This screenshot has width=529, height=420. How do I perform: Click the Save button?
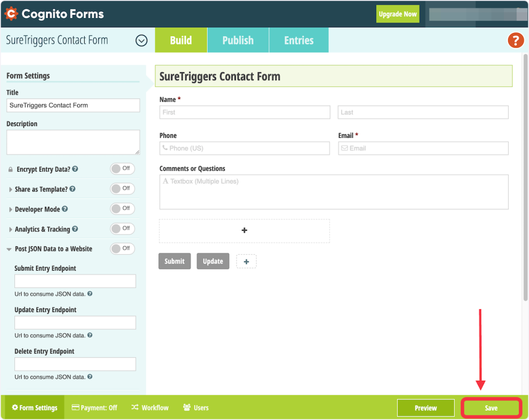[x=491, y=408]
